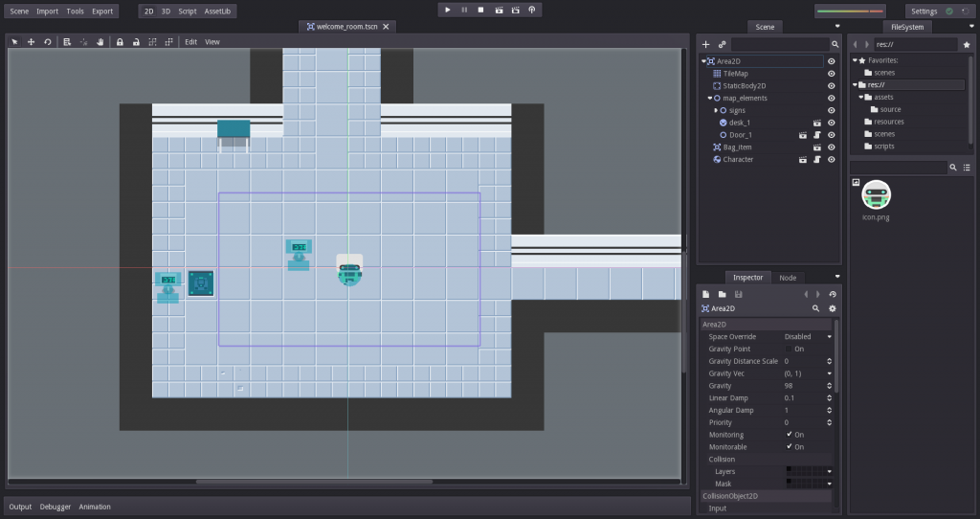The image size is (980, 519).
Task: Open the Tools menu
Action: (x=75, y=11)
